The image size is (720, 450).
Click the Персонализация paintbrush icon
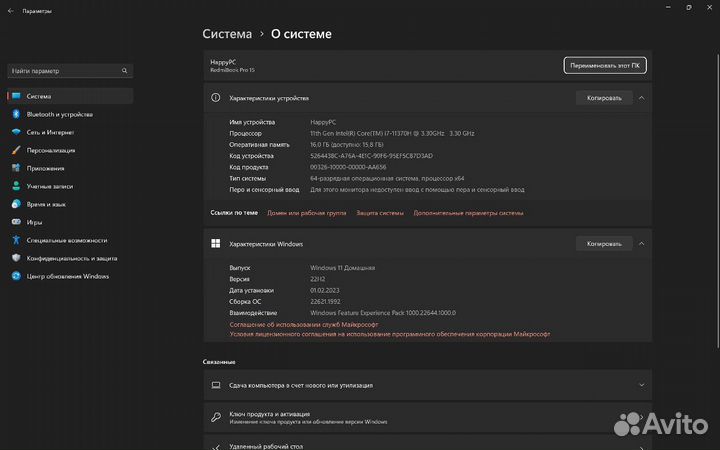(x=16, y=150)
